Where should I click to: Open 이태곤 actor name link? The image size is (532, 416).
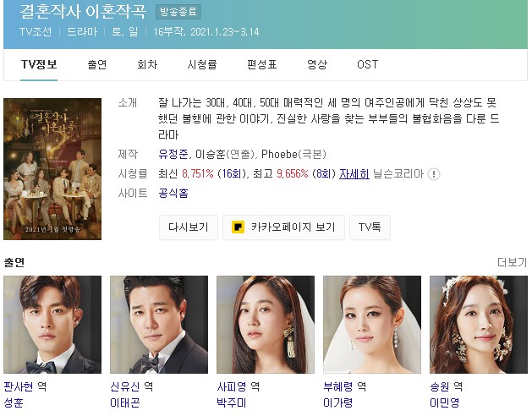(x=125, y=402)
